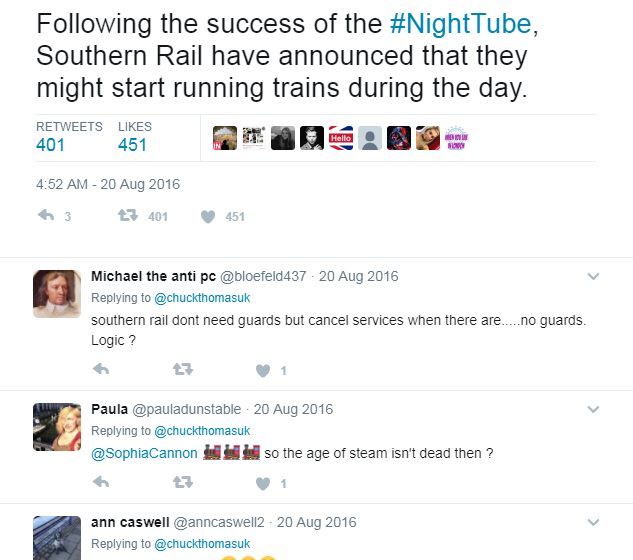Open more options for Michael's tweet
Viewport: 633px width, 560px height.
coord(593,277)
